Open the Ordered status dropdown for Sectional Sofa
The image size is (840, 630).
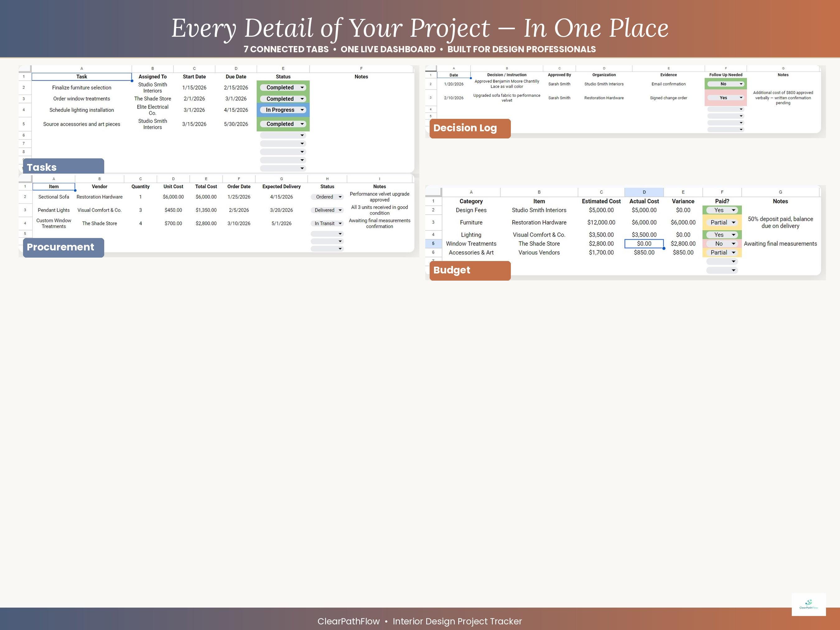[x=327, y=197]
